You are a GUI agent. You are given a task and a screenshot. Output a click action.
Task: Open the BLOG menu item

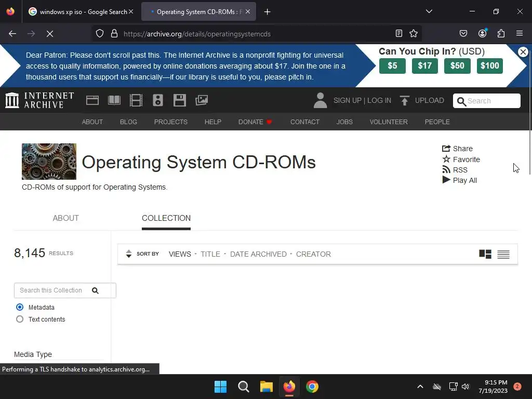(129, 122)
